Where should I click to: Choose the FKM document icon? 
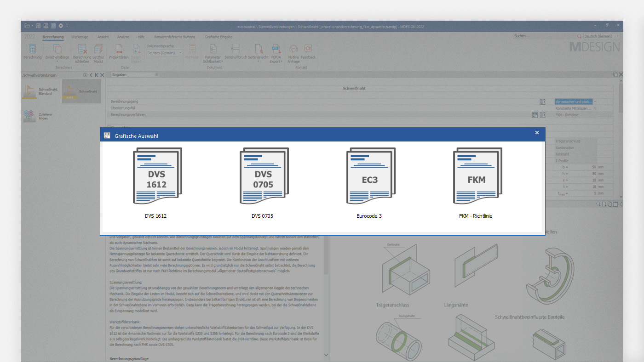[477, 176]
